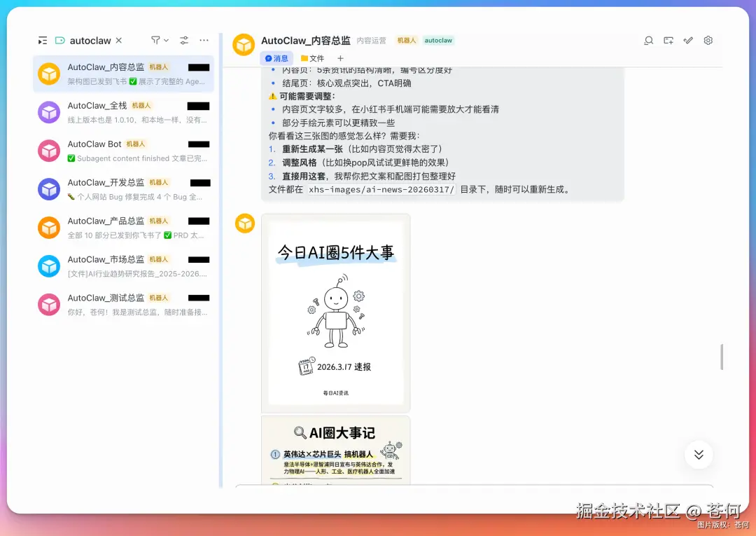Open the 今日AI圈5件大事 image thumbnail
756x536 pixels.
335,312
